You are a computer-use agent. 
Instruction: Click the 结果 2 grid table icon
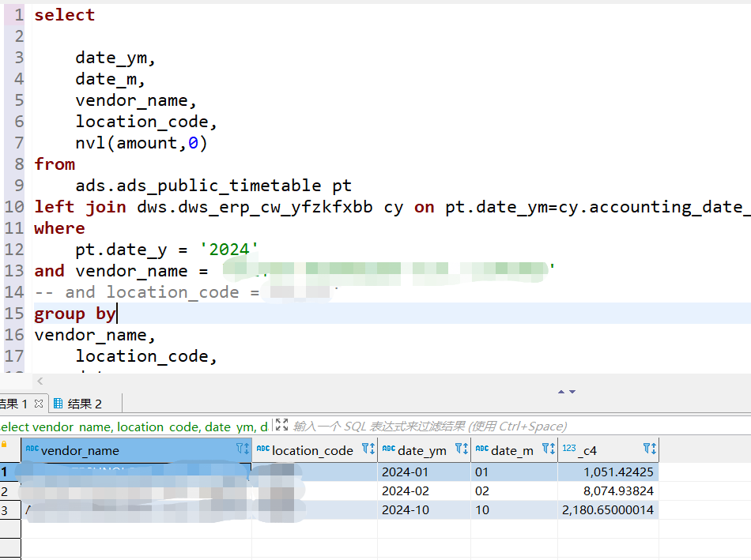58,404
